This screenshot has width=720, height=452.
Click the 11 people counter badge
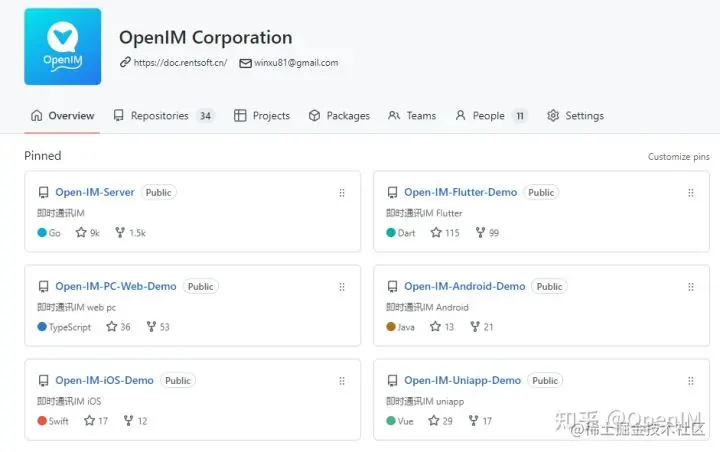pos(520,116)
